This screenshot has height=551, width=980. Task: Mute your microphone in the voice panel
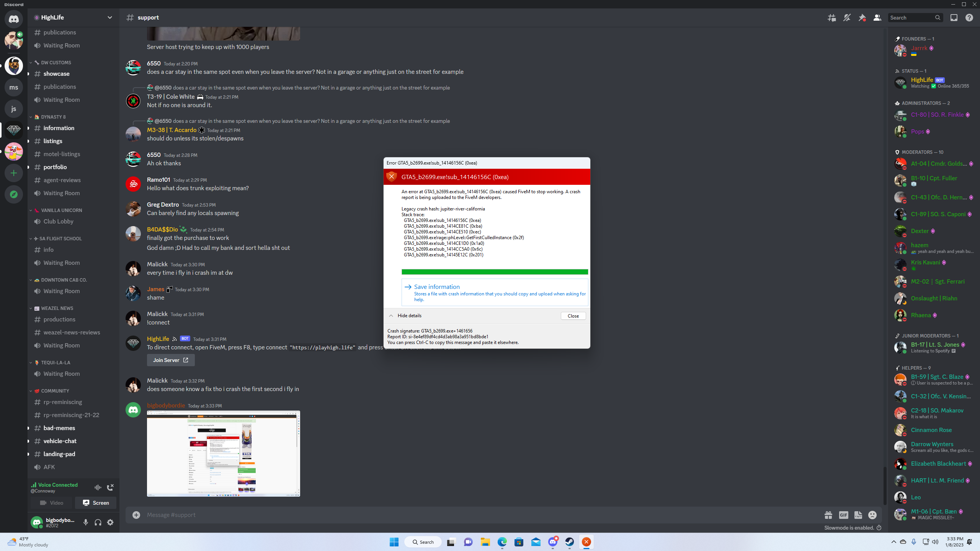[x=85, y=522]
